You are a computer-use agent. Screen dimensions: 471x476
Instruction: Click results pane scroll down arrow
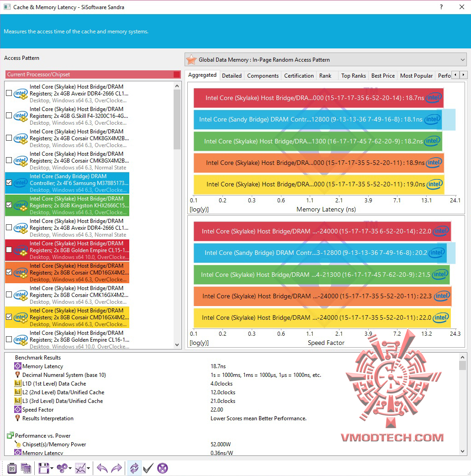(x=462, y=451)
